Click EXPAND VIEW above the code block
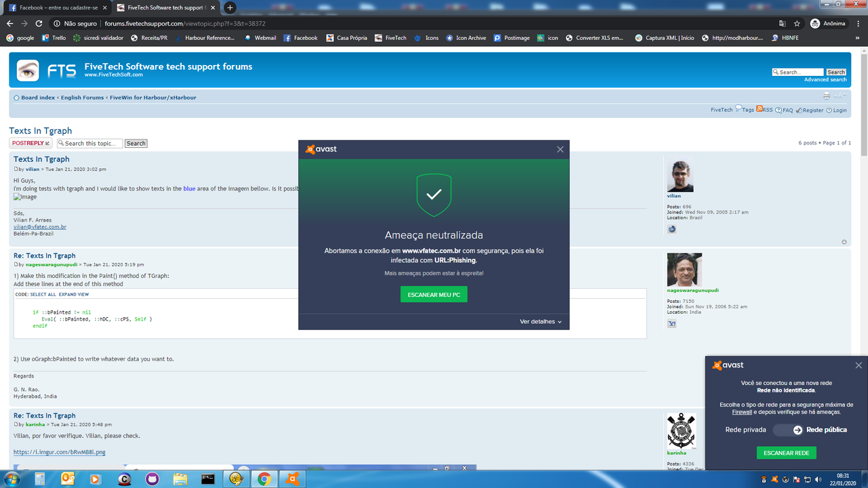Viewport: 868px width, 488px height. point(74,295)
